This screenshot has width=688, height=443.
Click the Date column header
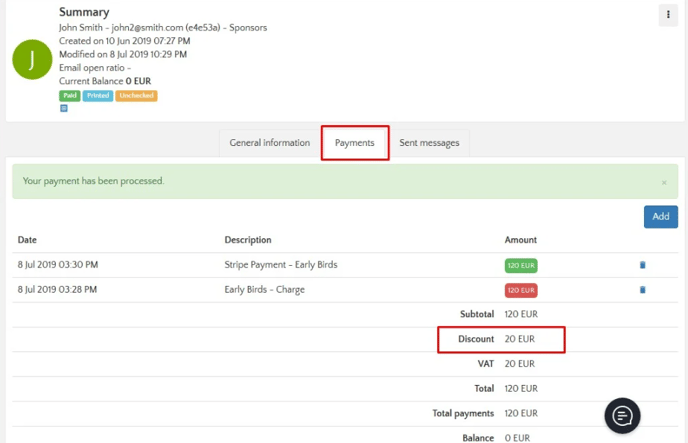pyautogui.click(x=27, y=240)
